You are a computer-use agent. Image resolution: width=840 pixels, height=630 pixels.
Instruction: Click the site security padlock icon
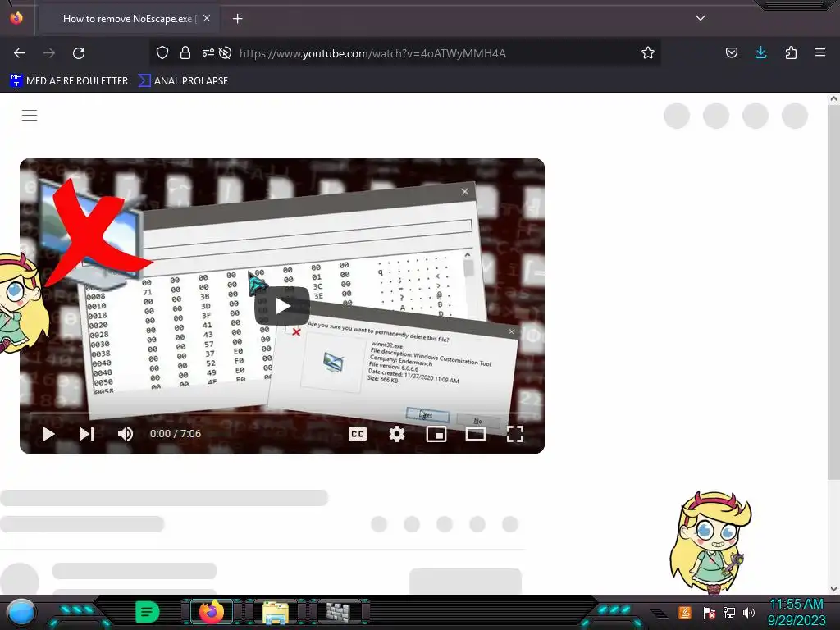185,52
